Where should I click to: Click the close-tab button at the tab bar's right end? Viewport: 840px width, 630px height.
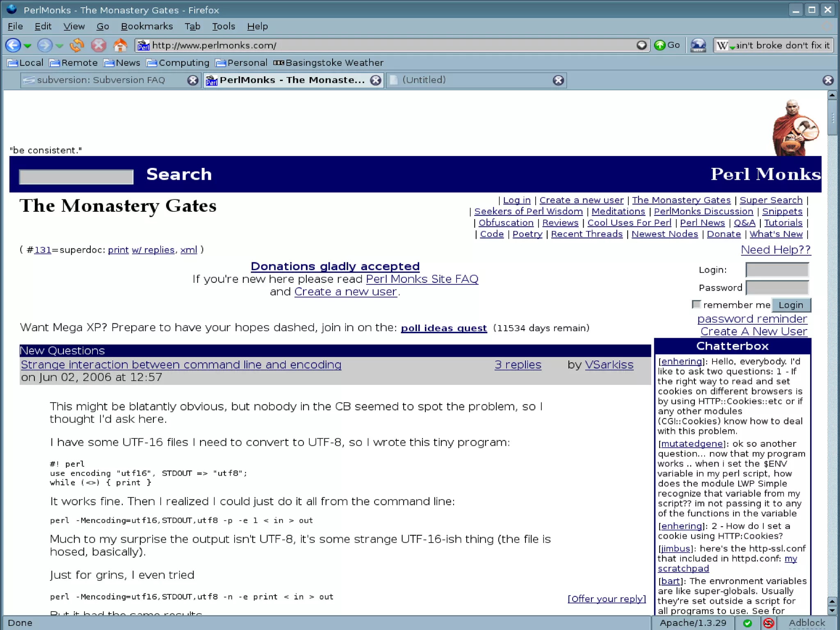pos(828,80)
